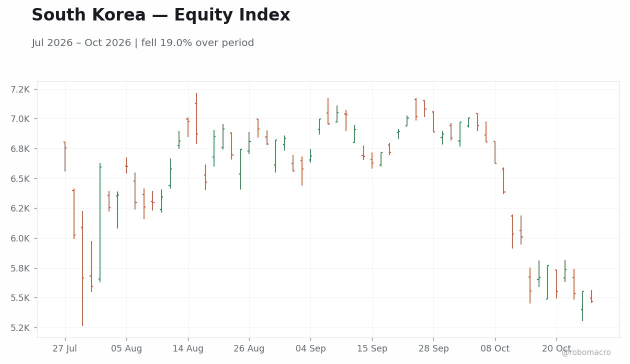630x364 pixels.
Task: Click the 6.0K y-axis label
Action: point(20,238)
